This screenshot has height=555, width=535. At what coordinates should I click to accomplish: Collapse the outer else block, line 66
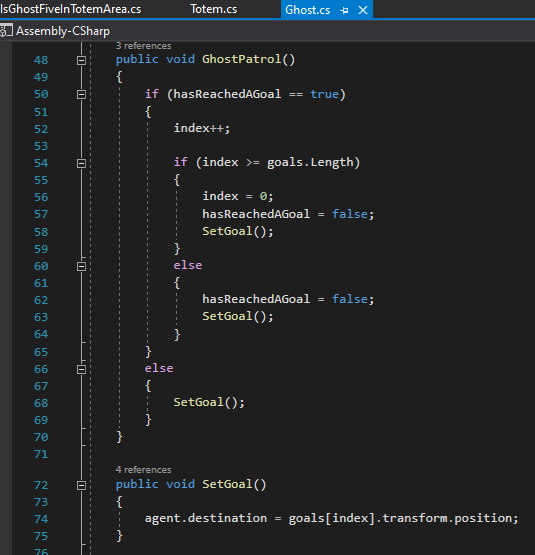click(81, 369)
